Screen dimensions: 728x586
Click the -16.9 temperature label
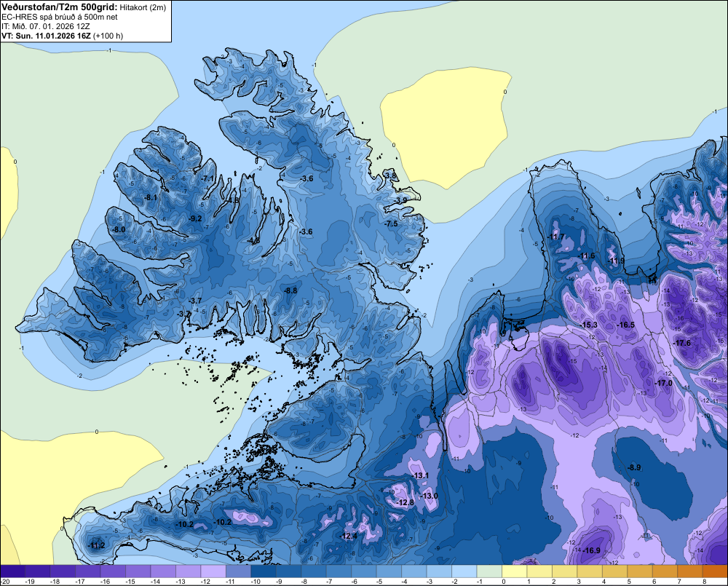[x=591, y=551]
